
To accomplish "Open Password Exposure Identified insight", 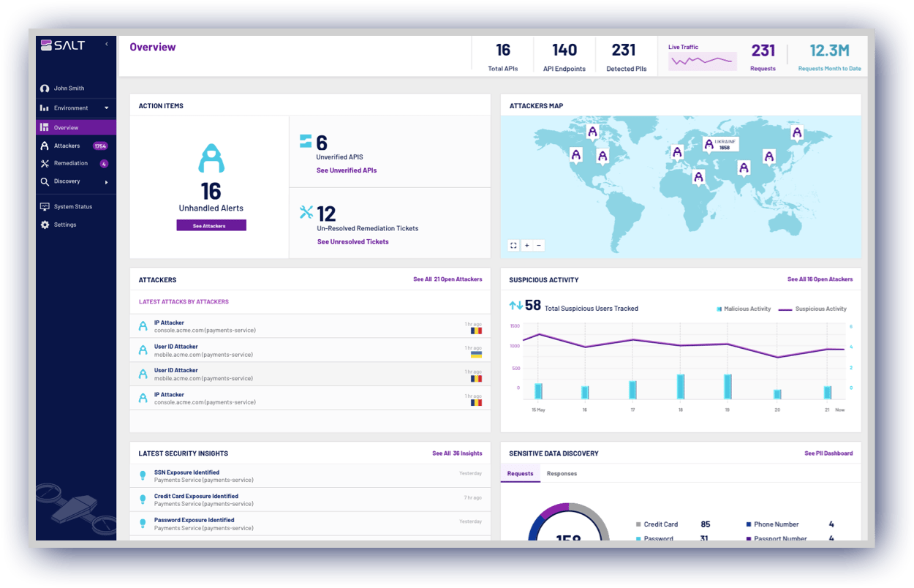I will click(x=310, y=524).
